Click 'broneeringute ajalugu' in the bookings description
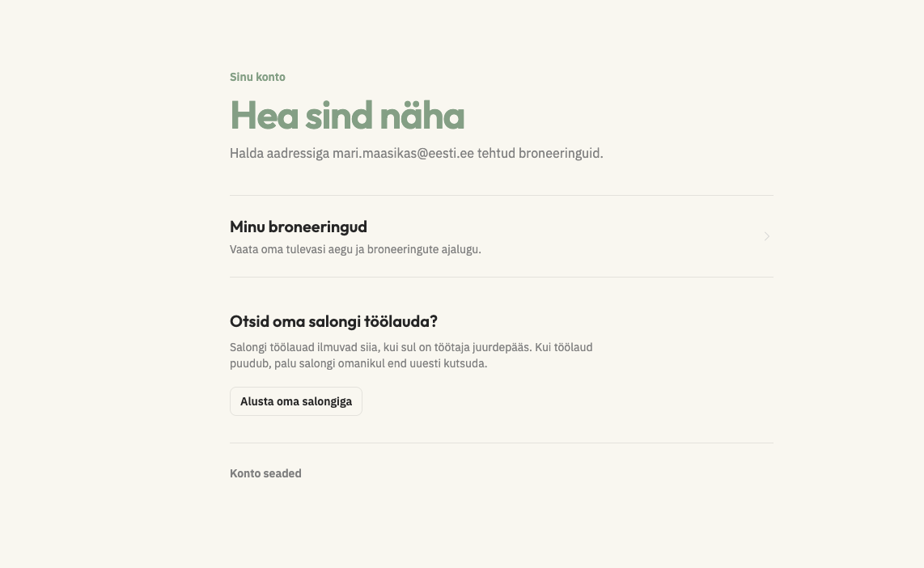This screenshot has width=924, height=568. pyautogui.click(x=422, y=249)
